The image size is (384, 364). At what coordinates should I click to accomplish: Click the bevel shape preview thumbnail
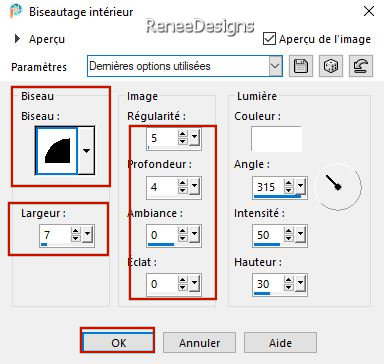pos(57,151)
